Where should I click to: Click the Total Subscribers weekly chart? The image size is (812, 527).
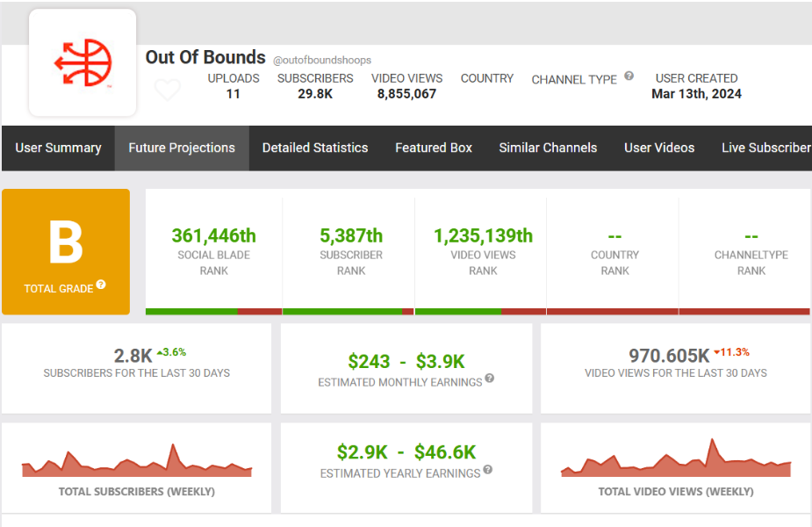coord(137,462)
